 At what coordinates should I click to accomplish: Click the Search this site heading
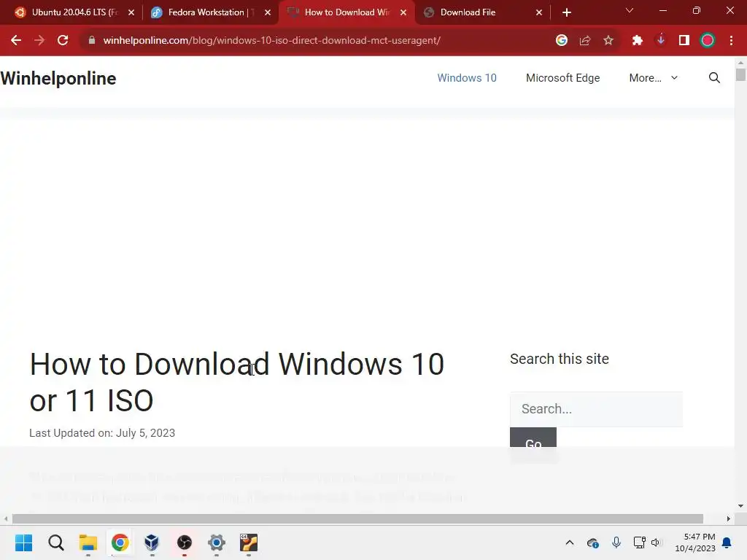[x=560, y=359]
